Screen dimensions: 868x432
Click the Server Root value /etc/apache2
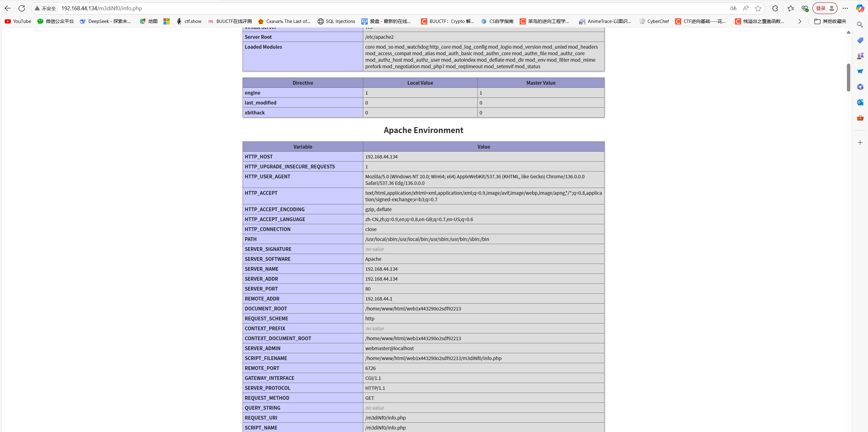point(379,37)
